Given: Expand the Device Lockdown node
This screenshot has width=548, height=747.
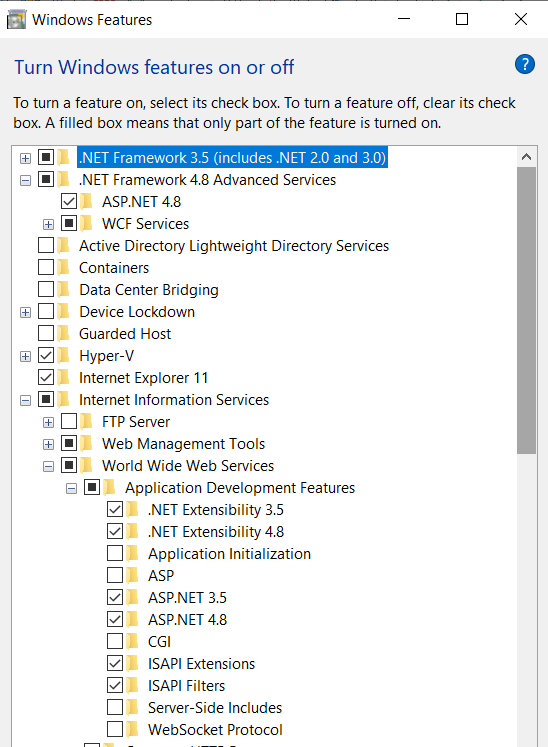Looking at the screenshot, I should tap(25, 313).
